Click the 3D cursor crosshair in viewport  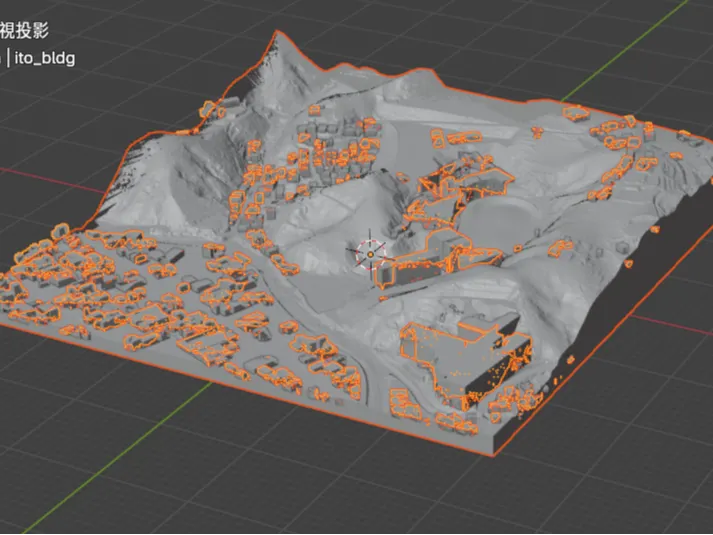pyautogui.click(x=370, y=255)
